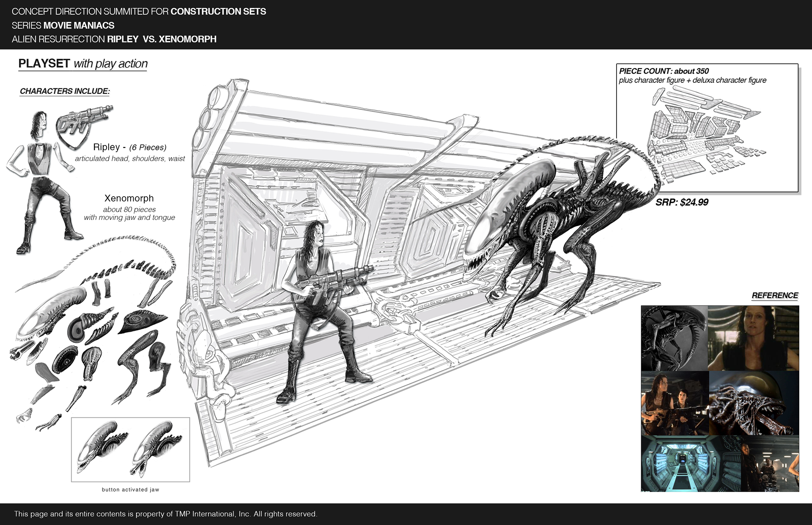Click 'PIECE COUNT: about 350' text
The width and height of the screenshot is (812, 525).
[664, 71]
